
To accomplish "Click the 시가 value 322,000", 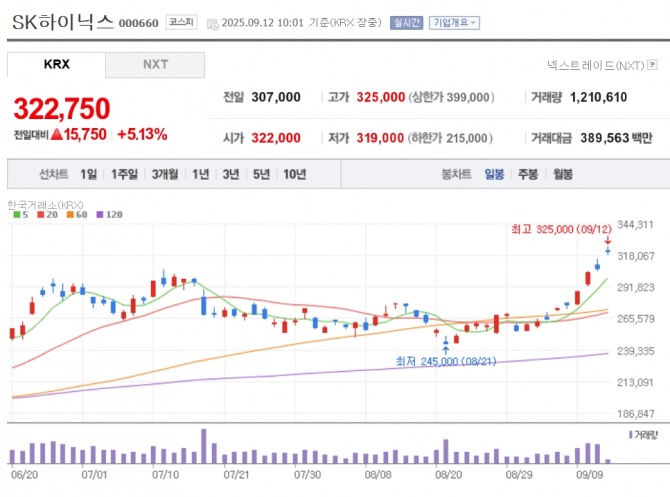I will click(276, 138).
